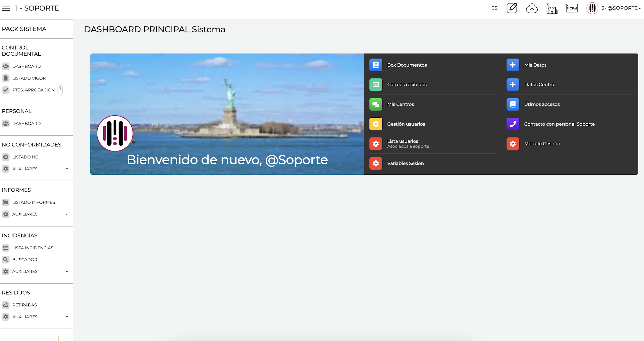The width and height of the screenshot is (644, 341).
Task: Click the edit pencil icon in header
Action: coord(512,8)
